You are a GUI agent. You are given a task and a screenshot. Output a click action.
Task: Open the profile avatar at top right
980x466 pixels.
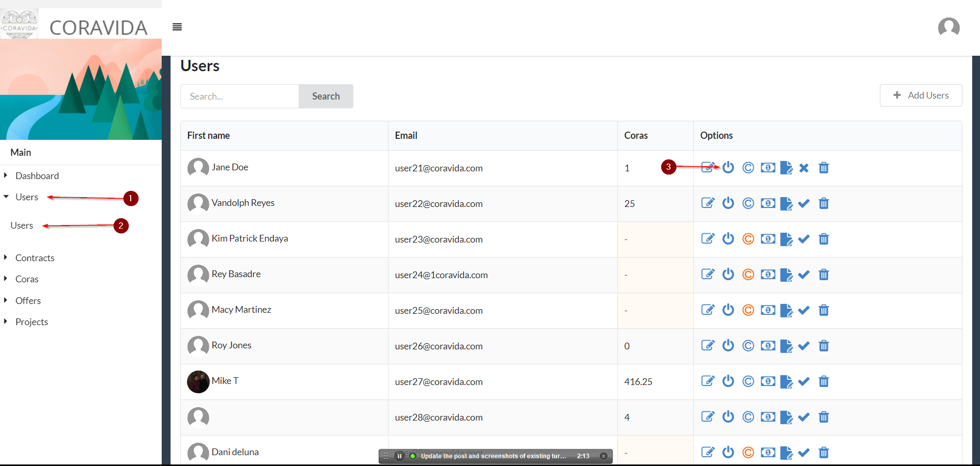point(948,27)
